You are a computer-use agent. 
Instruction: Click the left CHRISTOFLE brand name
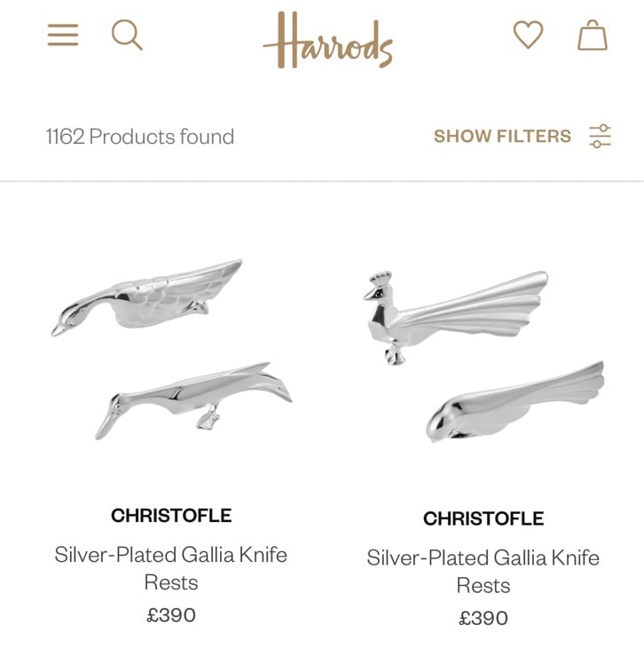coord(171,516)
